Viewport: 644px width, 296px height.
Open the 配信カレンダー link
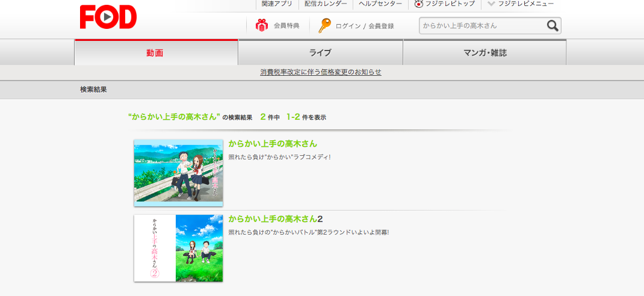point(326,4)
